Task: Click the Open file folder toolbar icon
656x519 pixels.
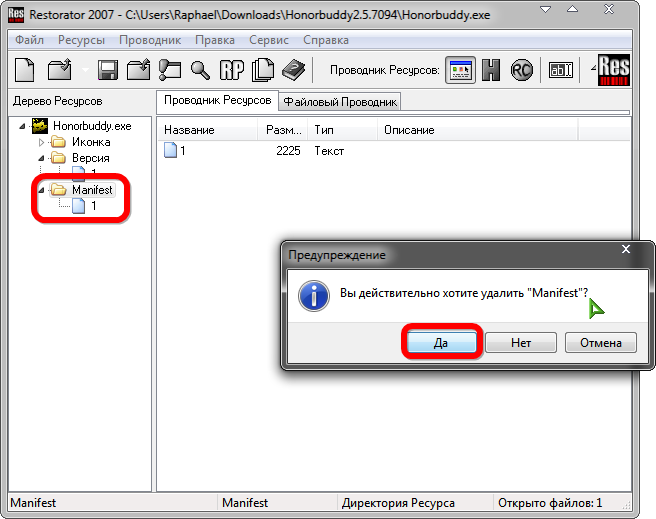Action: (60, 69)
